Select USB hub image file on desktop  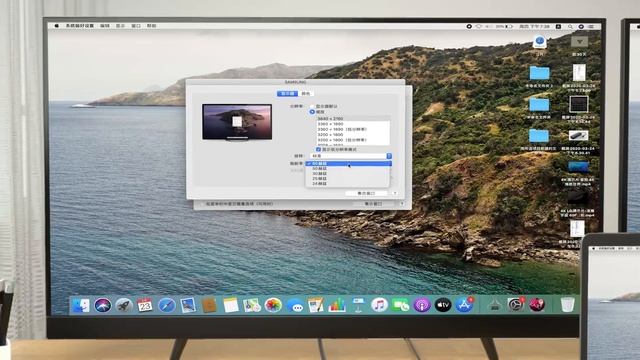click(578, 135)
